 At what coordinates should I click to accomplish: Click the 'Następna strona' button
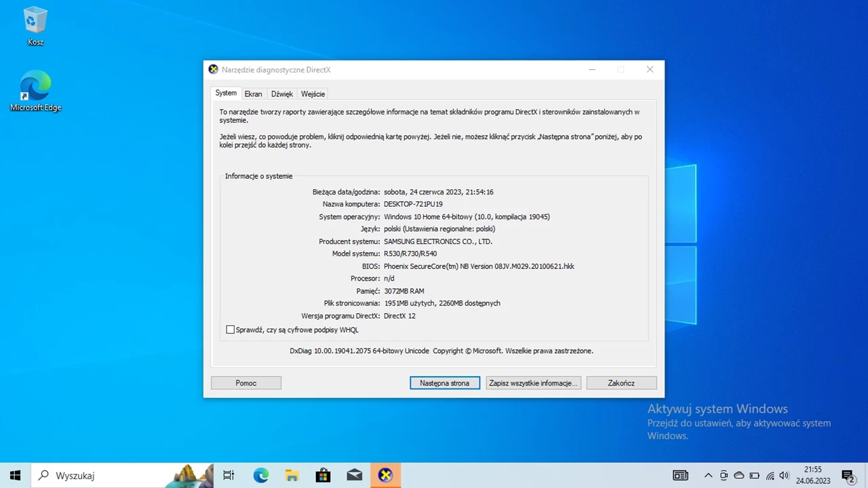click(444, 383)
